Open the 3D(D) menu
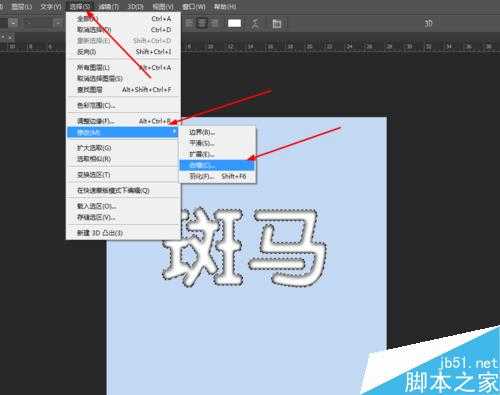Viewport: 500px width, 395px height. [135, 6]
